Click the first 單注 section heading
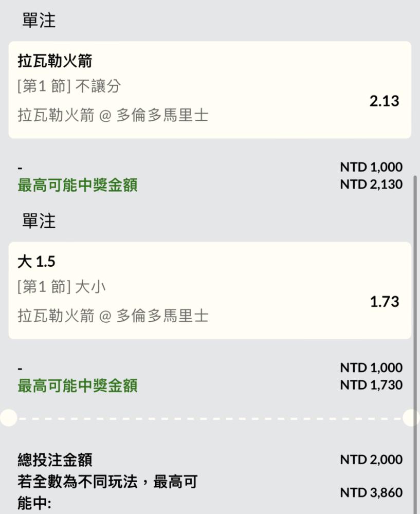This screenshot has height=514, width=420. pos(39,21)
